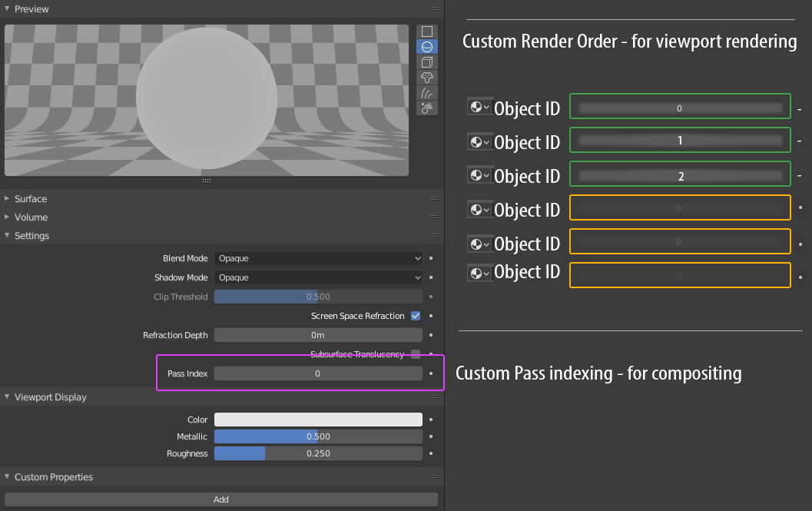Select the monkey head preview type icon
Viewport: 812px width, 511px height.
click(x=426, y=78)
